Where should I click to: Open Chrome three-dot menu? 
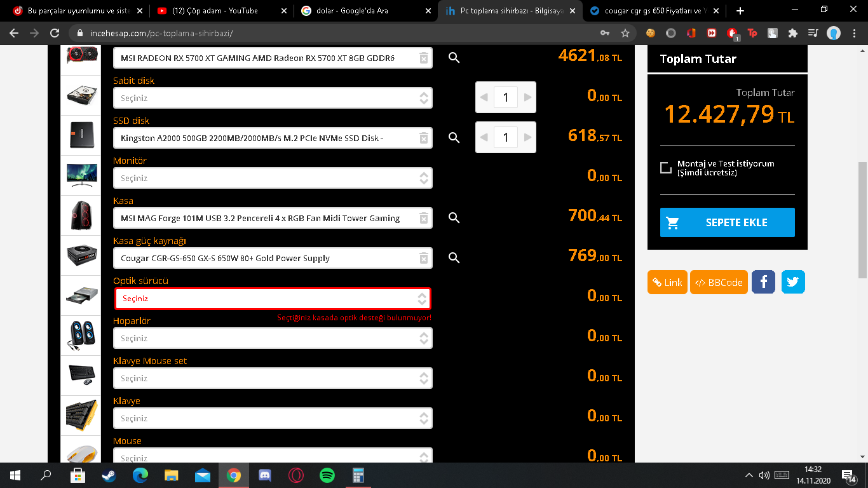[853, 33]
